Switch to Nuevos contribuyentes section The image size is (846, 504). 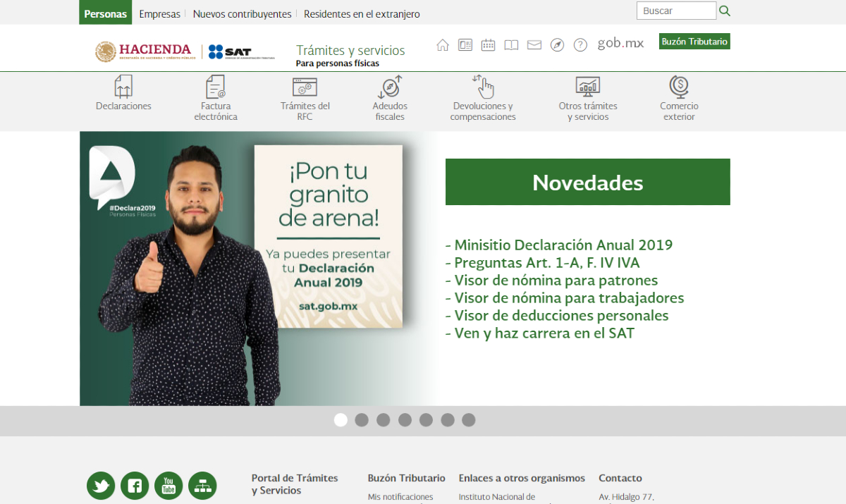[243, 13]
